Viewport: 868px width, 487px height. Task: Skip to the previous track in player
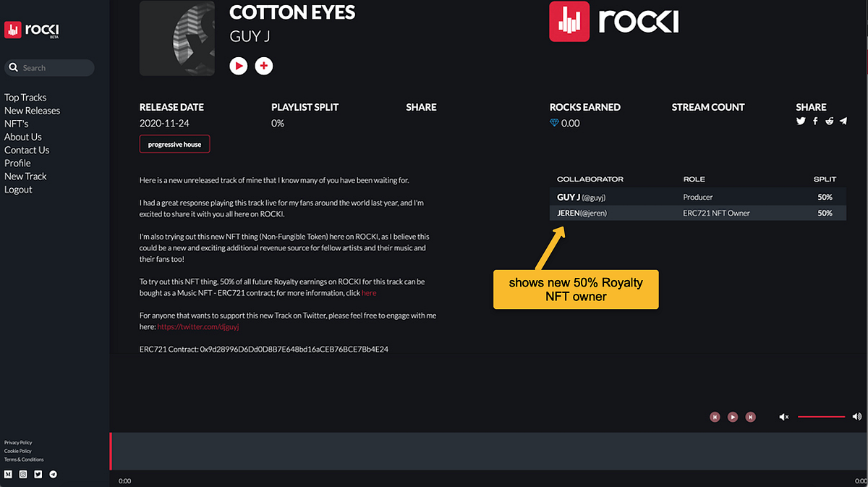(x=715, y=417)
